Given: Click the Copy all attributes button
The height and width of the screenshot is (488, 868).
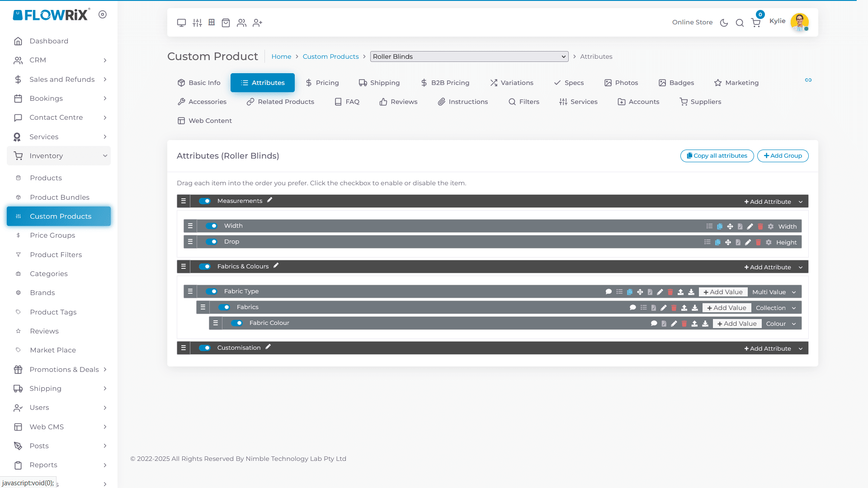Looking at the screenshot, I should [717, 156].
